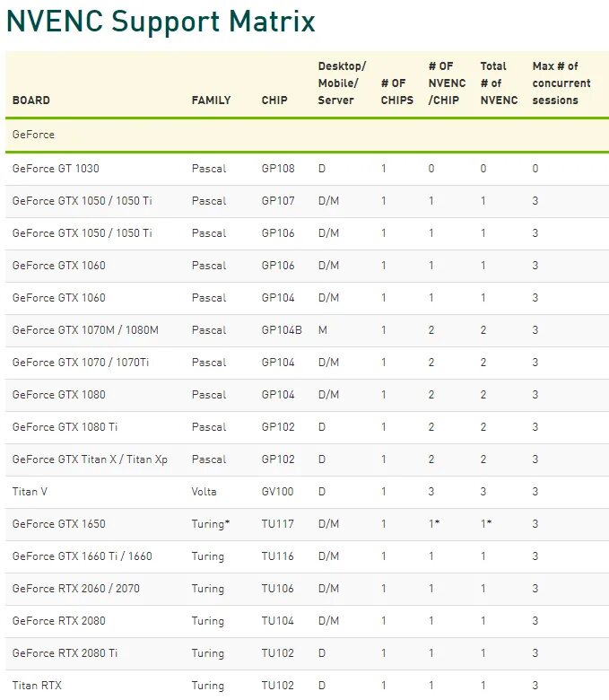Click the Volta family cell
This screenshot has width=609, height=700.
(204, 492)
